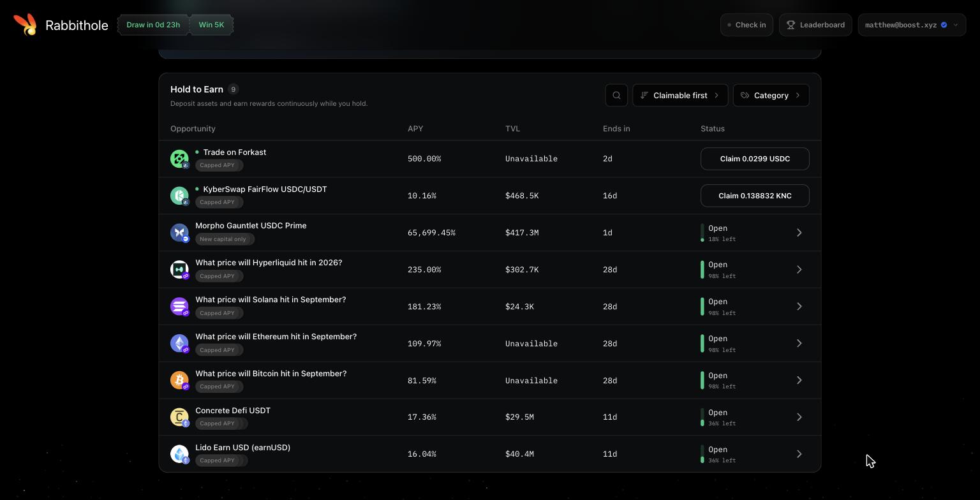This screenshot has width=980, height=500.
Task: Click the TVL column header
Action: (512, 129)
